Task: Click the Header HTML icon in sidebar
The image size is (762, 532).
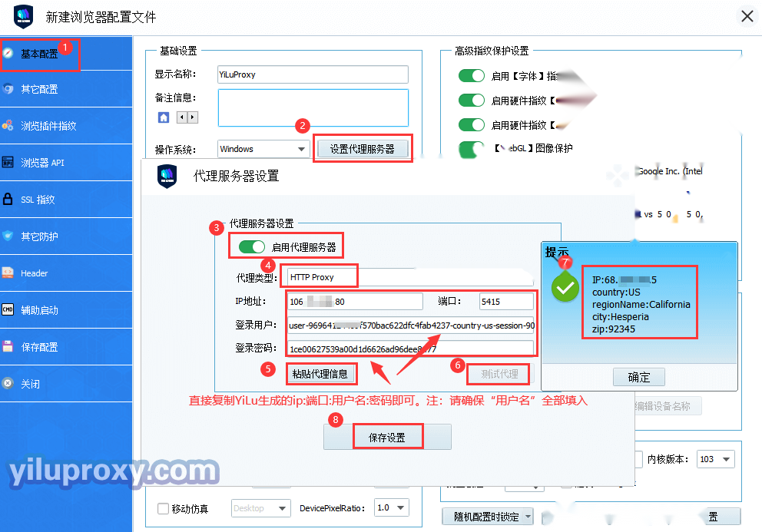Action: [8, 273]
